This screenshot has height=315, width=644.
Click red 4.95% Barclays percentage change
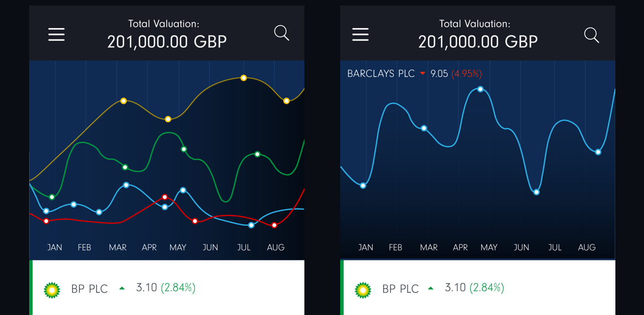click(467, 74)
